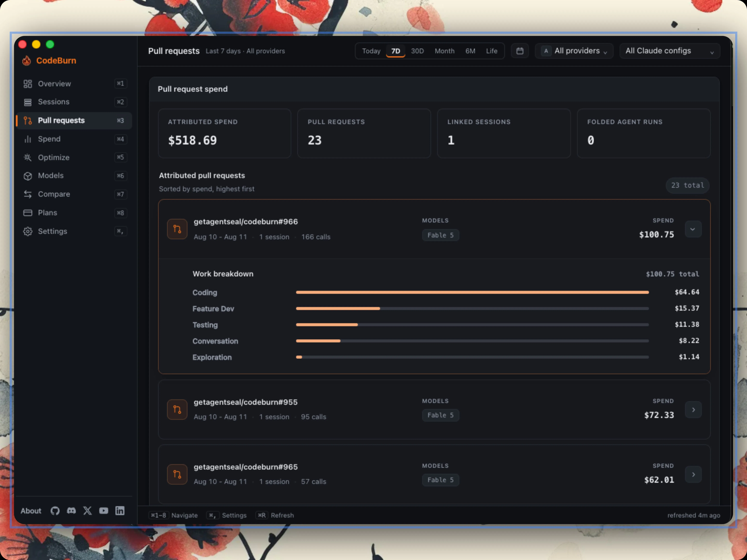Image resolution: width=747 pixels, height=560 pixels.
Task: Open the GitHub link icon
Action: [x=55, y=511]
